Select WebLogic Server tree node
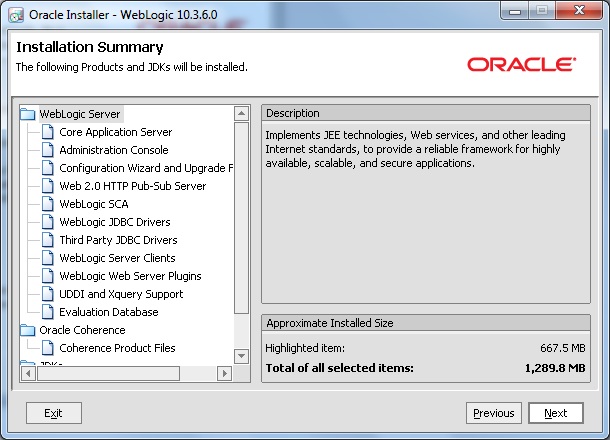This screenshot has width=610, height=440. [x=80, y=114]
